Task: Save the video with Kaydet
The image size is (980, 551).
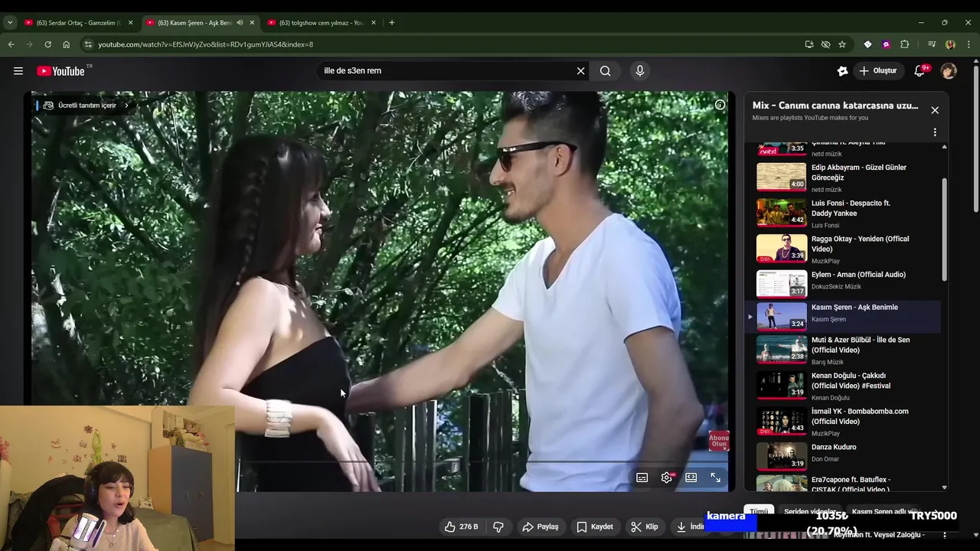Action: (595, 527)
